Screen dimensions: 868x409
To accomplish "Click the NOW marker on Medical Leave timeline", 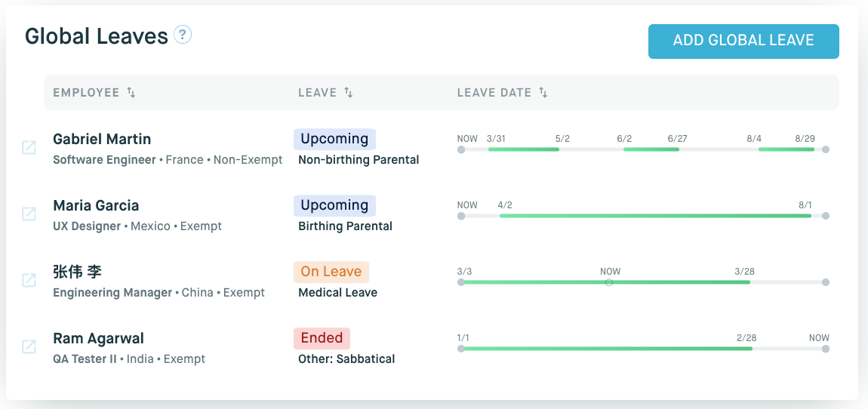I will 609,282.
